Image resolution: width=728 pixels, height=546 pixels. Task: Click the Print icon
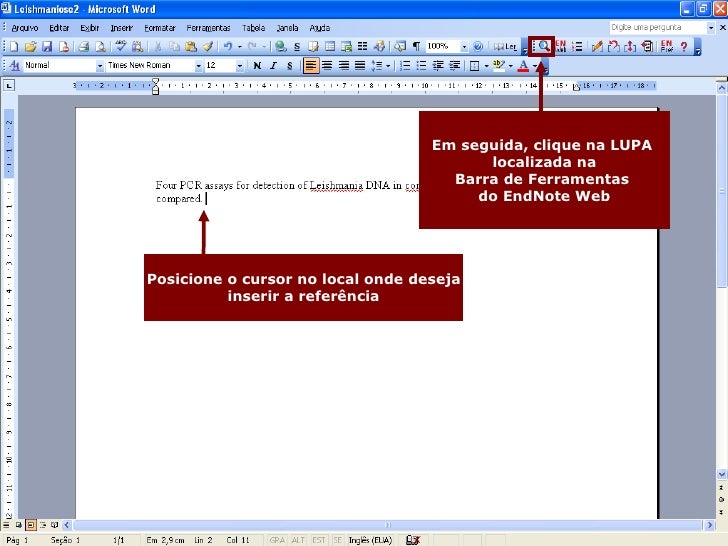84,46
